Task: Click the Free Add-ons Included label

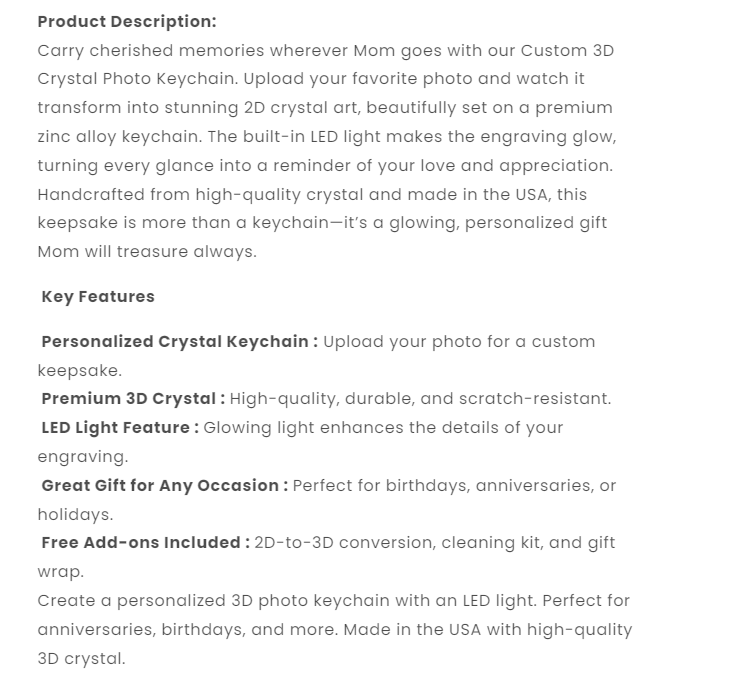Action: pos(146,543)
